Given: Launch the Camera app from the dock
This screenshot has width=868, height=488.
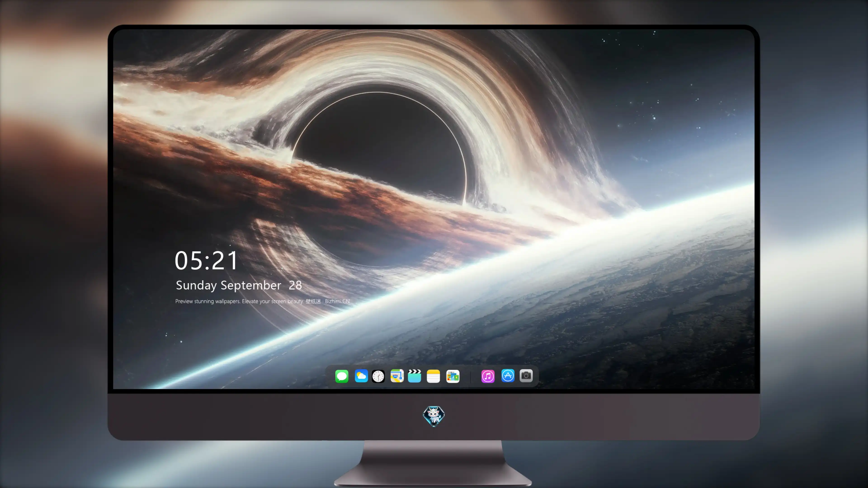Looking at the screenshot, I should (x=526, y=375).
